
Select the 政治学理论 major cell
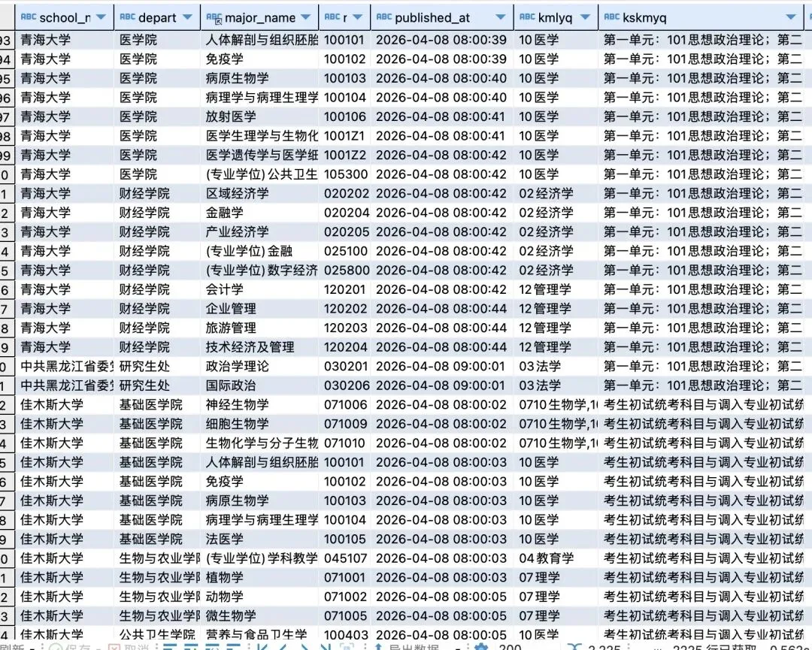pyautogui.click(x=259, y=366)
